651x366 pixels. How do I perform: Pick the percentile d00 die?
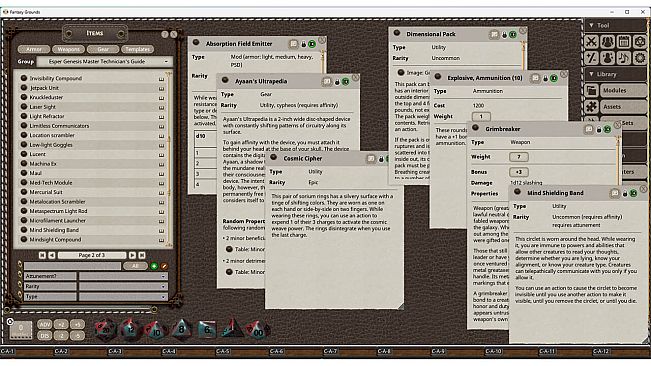pyautogui.click(x=257, y=331)
